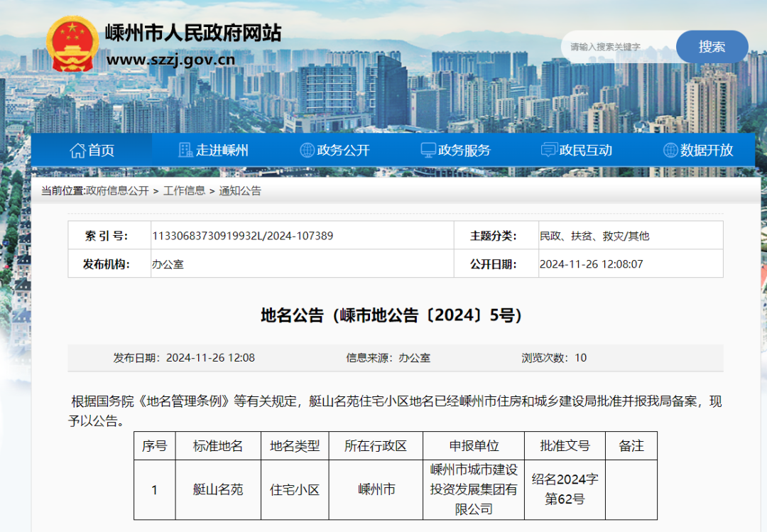Image resolution: width=767 pixels, height=532 pixels.
Task: Open the 政府信息公开 breadcrumb link
Action: click(x=117, y=191)
